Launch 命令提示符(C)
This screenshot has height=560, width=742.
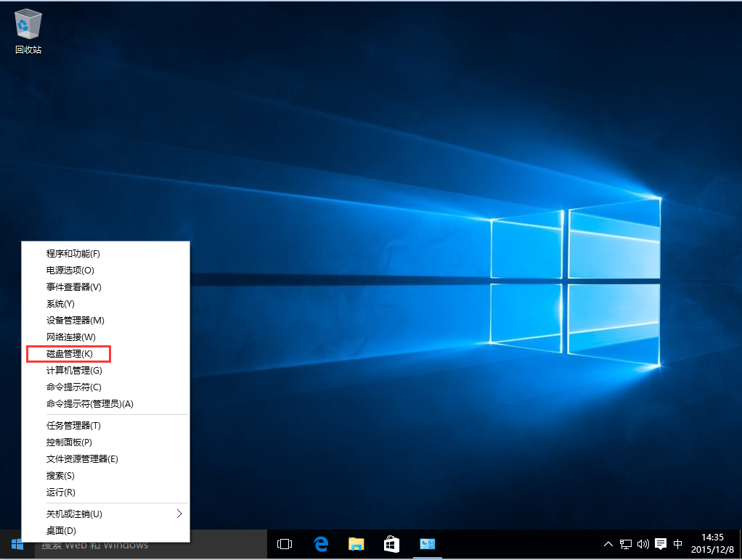click(105, 387)
